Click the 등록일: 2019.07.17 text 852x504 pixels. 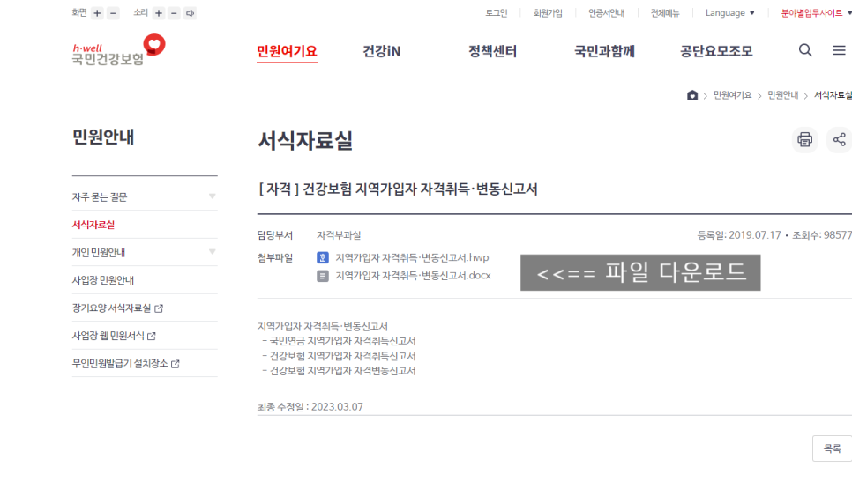coord(739,235)
